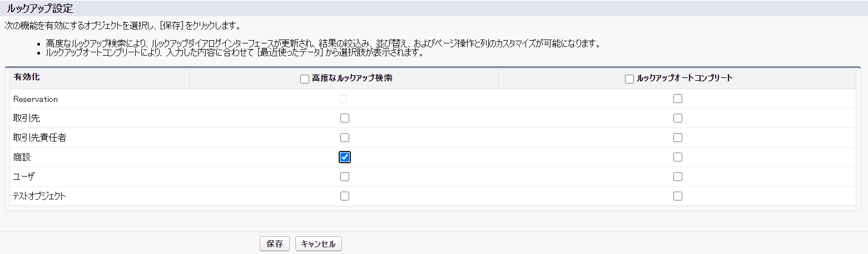Click the キャンセル button
The width and height of the screenshot is (868, 254).
[x=319, y=244]
